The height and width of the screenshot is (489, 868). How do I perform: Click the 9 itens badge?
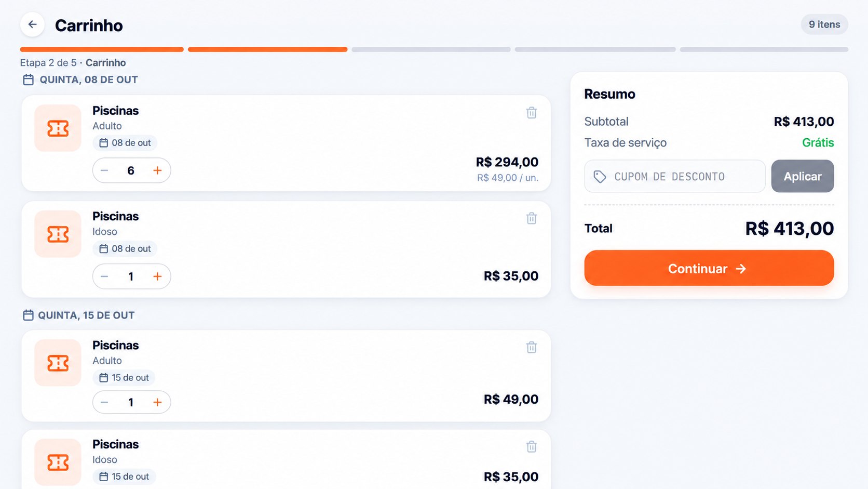[824, 24]
